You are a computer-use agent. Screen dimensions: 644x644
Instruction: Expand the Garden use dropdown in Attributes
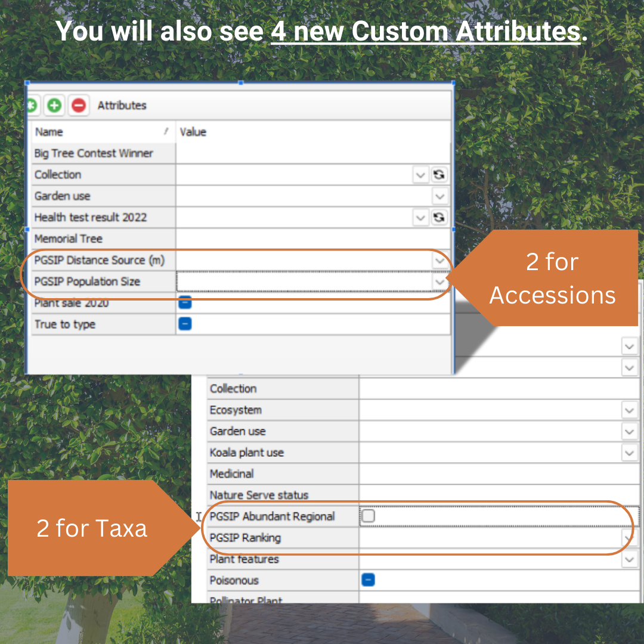pyautogui.click(x=440, y=196)
